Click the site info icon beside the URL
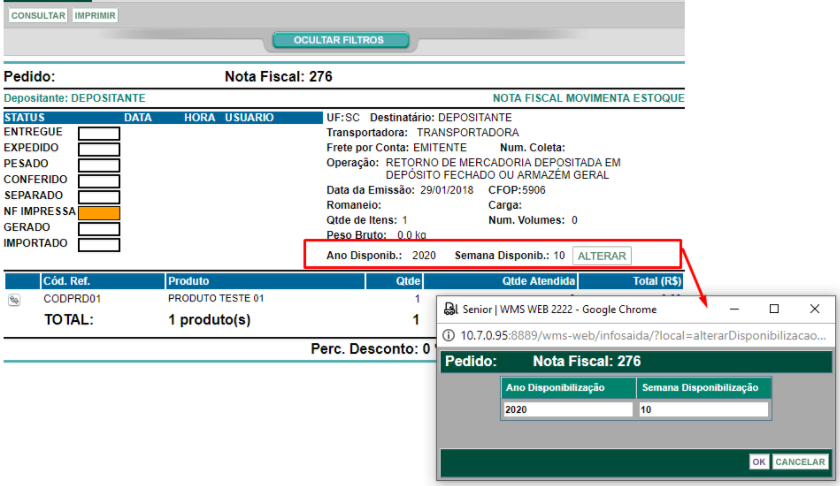 pyautogui.click(x=449, y=335)
